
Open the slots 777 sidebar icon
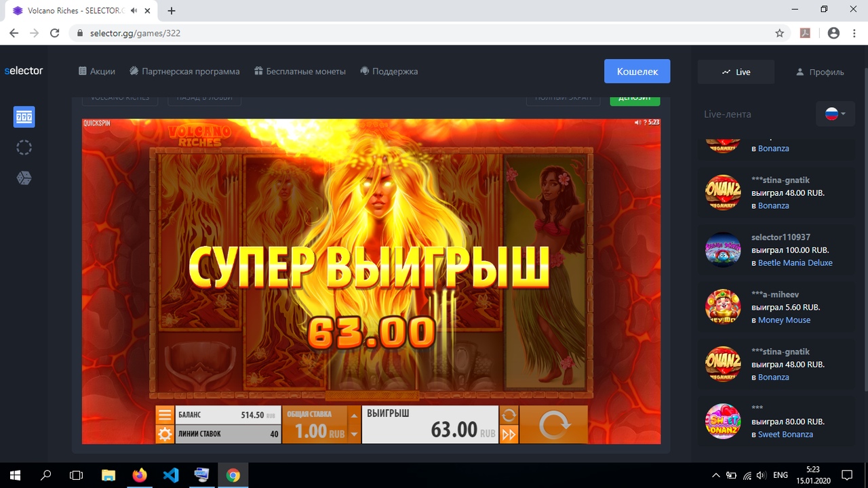(x=24, y=117)
